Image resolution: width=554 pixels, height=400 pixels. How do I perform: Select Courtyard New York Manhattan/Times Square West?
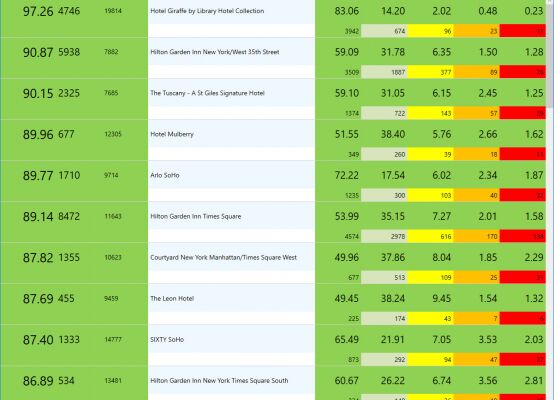point(224,257)
